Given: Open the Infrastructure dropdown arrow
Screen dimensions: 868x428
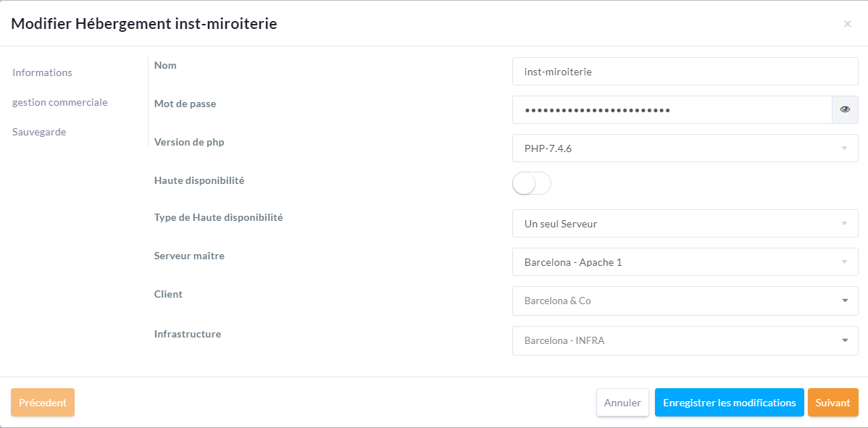Looking at the screenshot, I should 845,340.
